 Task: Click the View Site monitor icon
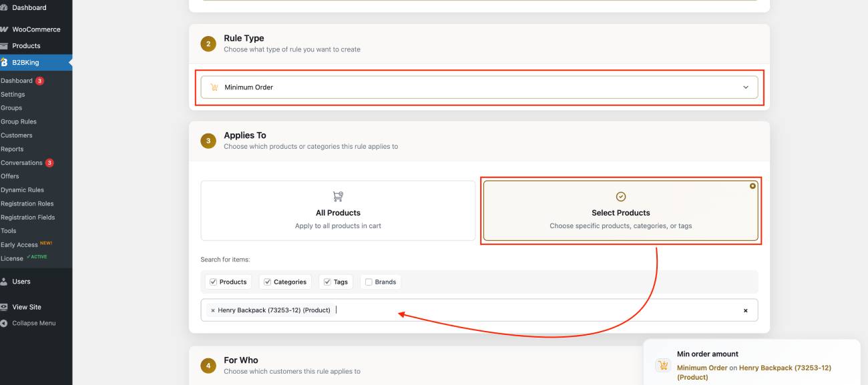click(4, 307)
